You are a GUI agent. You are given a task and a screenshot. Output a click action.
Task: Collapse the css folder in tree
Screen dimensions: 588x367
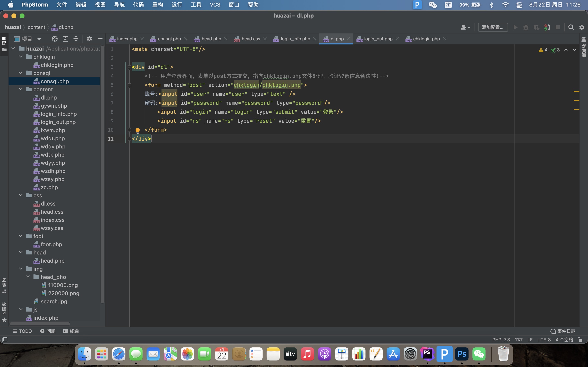coord(21,195)
